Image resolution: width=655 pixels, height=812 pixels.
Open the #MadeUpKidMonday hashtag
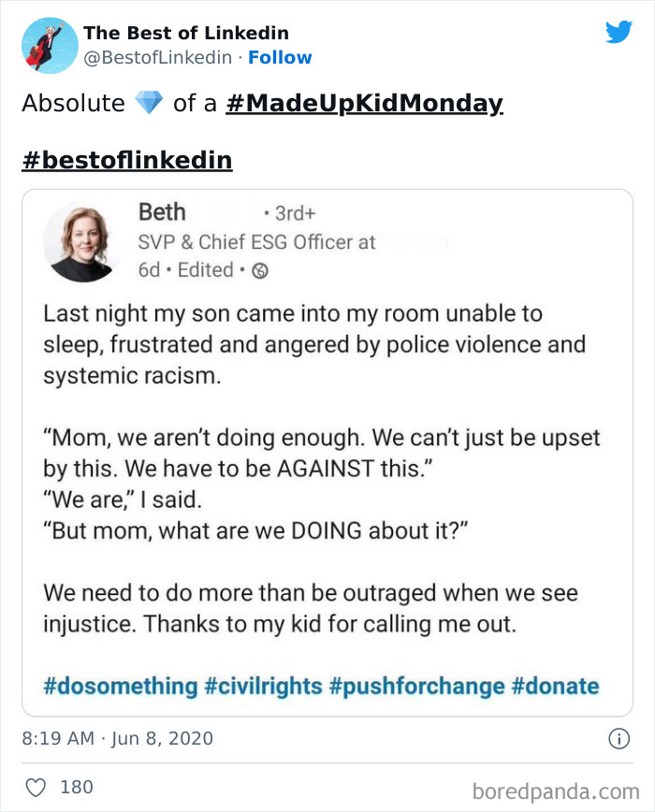click(364, 103)
